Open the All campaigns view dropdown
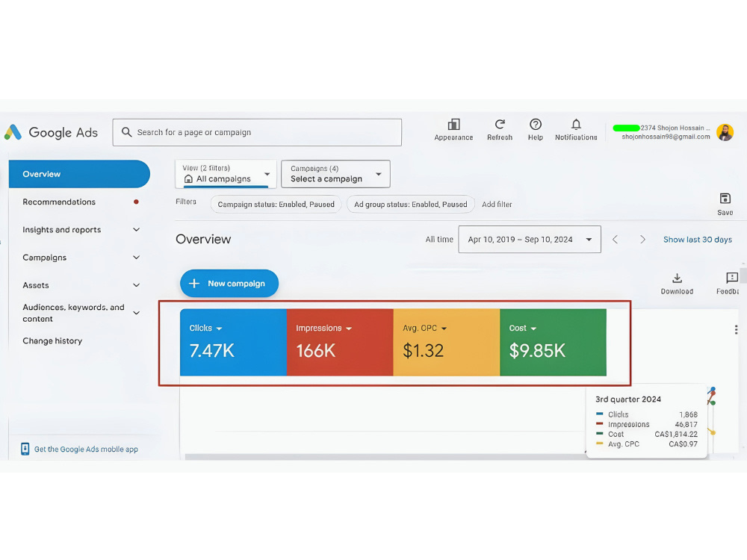Viewport: 747px width, 560px height. (226, 174)
